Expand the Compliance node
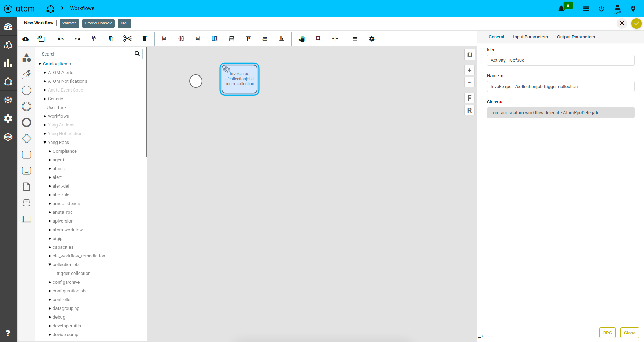The image size is (644, 342). [x=50, y=151]
